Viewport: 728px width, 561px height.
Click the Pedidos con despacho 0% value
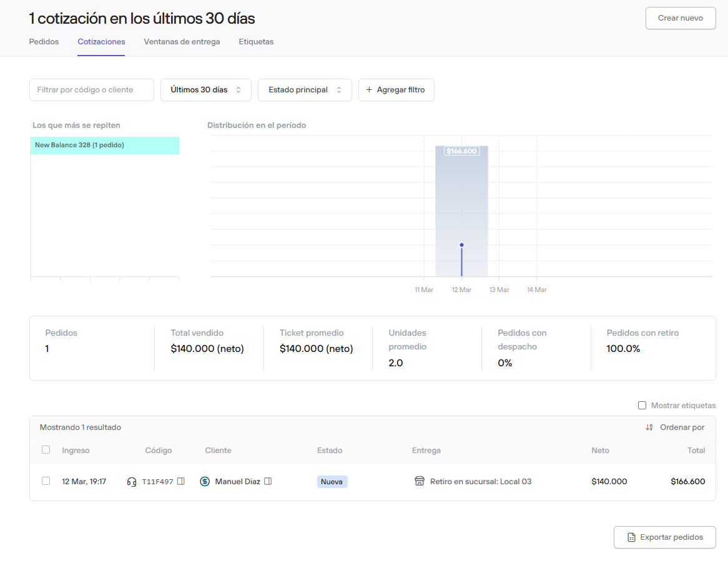click(x=504, y=363)
